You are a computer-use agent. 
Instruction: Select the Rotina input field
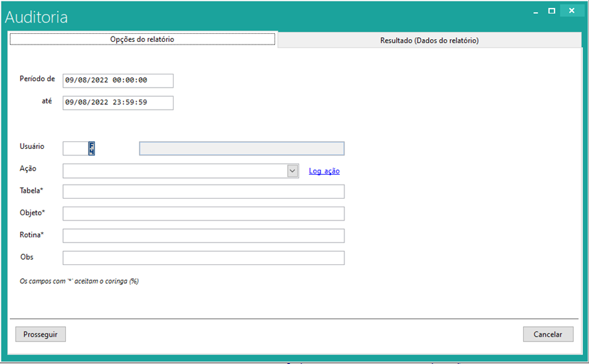tap(203, 236)
